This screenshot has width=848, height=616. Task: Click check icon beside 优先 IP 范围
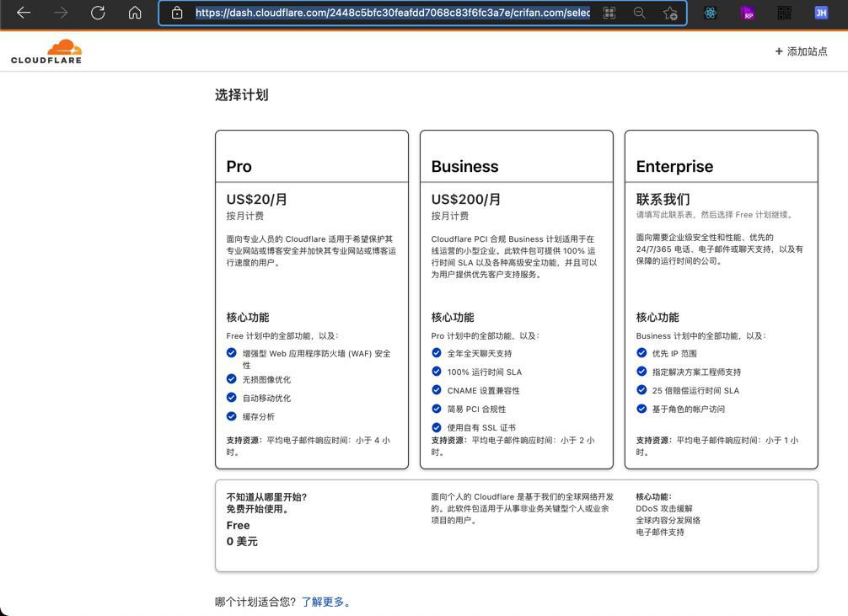point(641,353)
